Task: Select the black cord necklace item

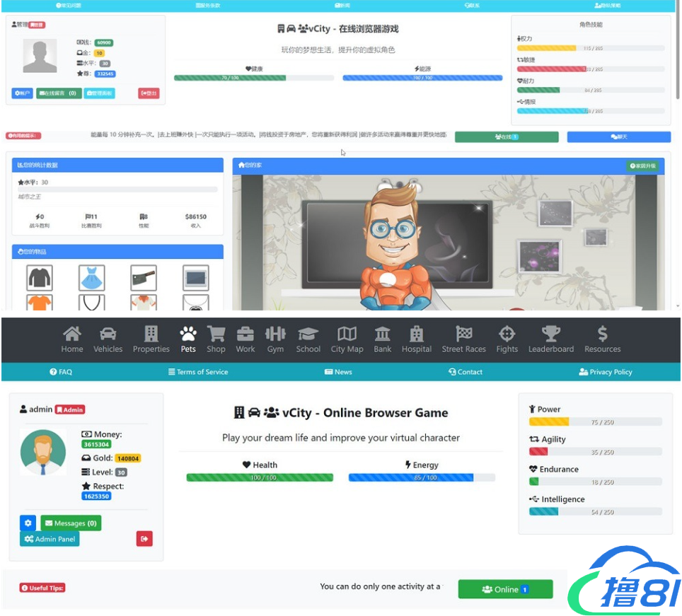Action: tap(92, 303)
